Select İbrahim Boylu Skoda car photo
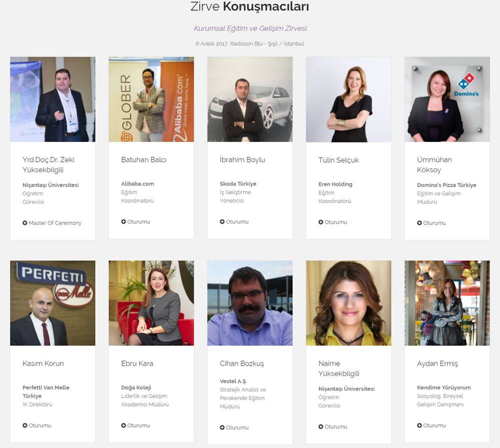The height and width of the screenshot is (448, 500). 250,99
